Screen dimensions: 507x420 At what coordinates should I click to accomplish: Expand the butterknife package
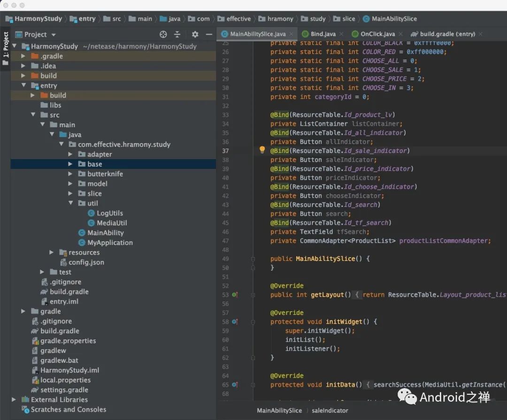coord(70,174)
